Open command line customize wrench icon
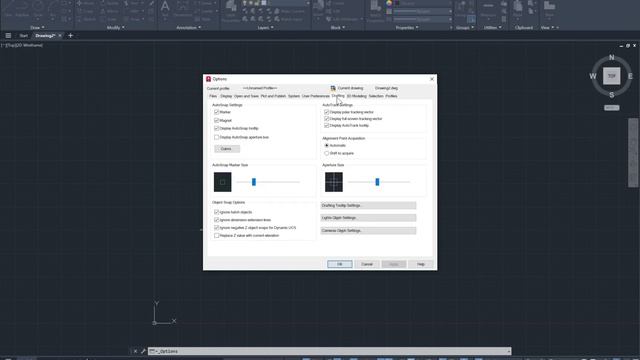The image size is (640, 360). [143, 351]
